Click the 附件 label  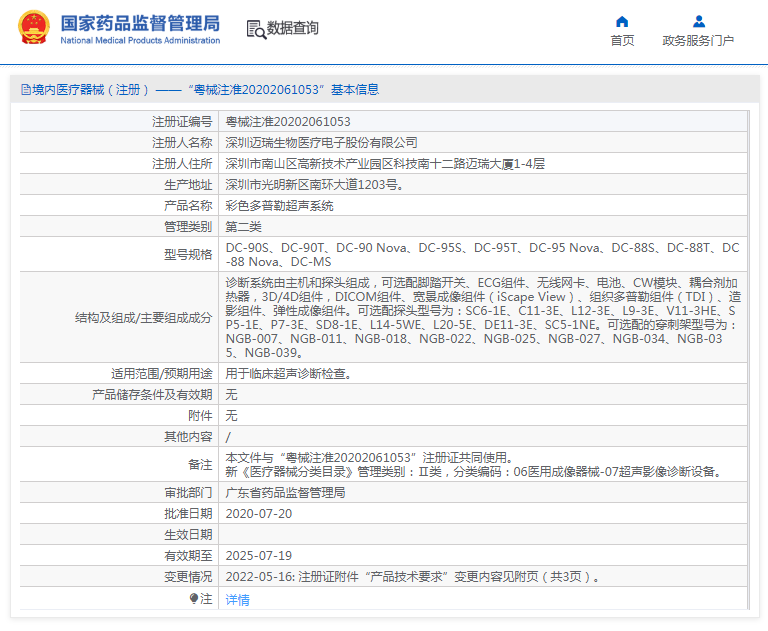[x=200, y=416]
